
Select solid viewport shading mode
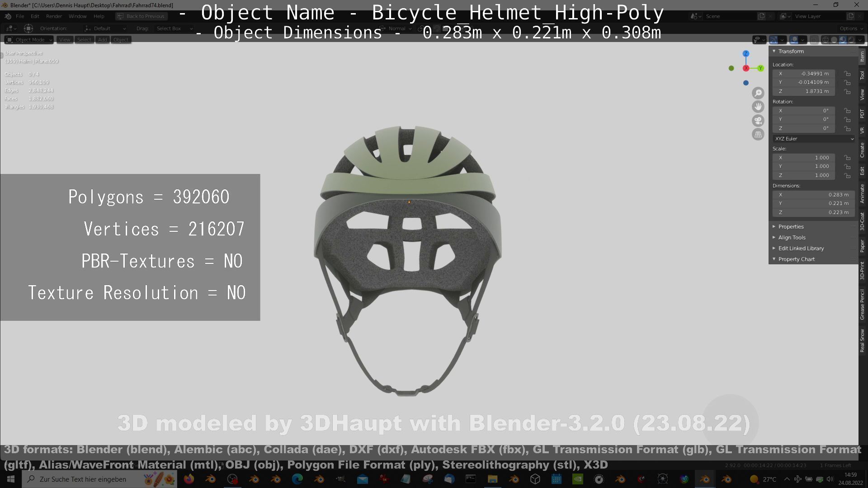pyautogui.click(x=834, y=40)
